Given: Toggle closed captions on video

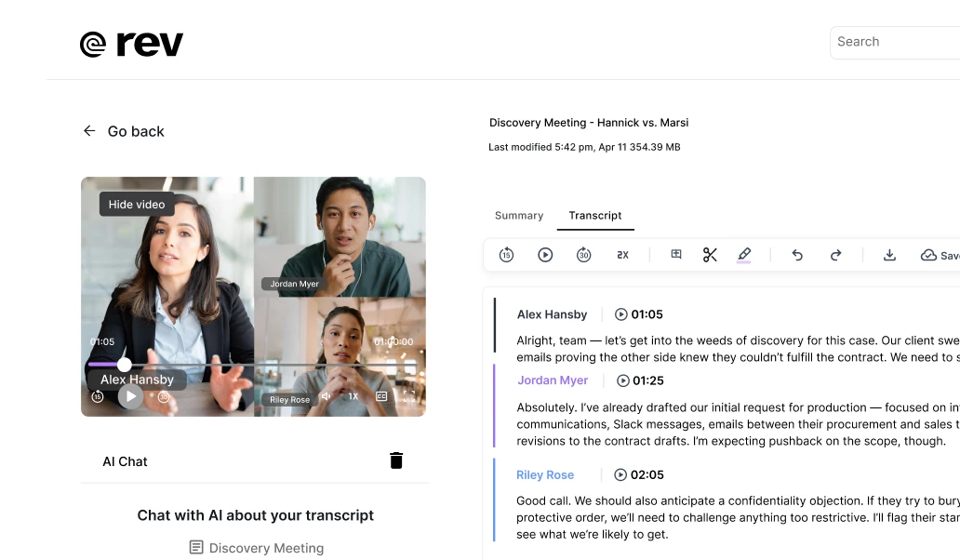Looking at the screenshot, I should [x=381, y=396].
